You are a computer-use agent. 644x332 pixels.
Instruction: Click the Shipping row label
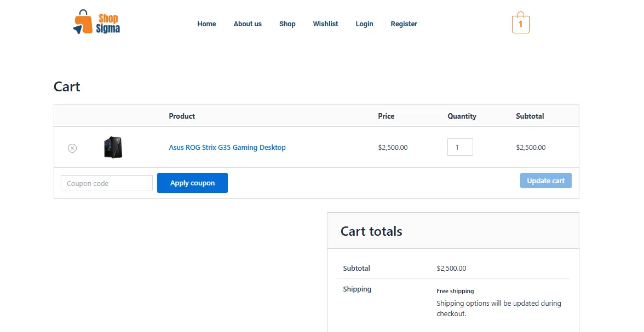pyautogui.click(x=357, y=289)
